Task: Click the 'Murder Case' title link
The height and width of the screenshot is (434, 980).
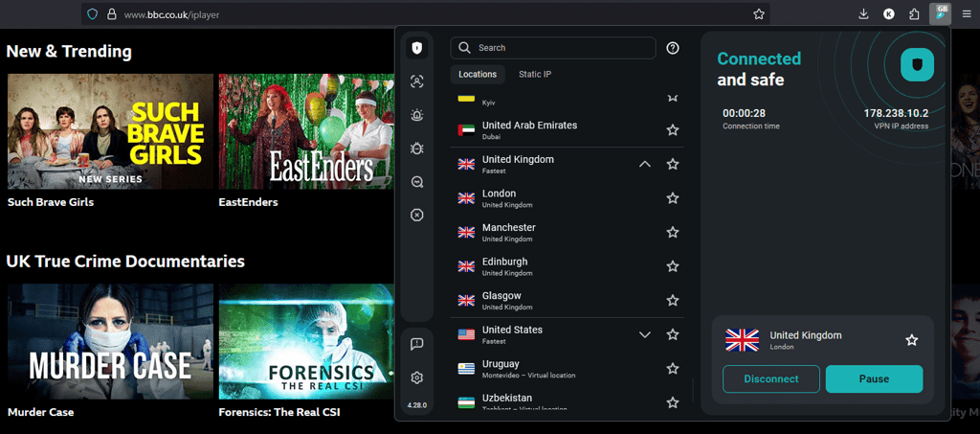Action: click(x=40, y=412)
